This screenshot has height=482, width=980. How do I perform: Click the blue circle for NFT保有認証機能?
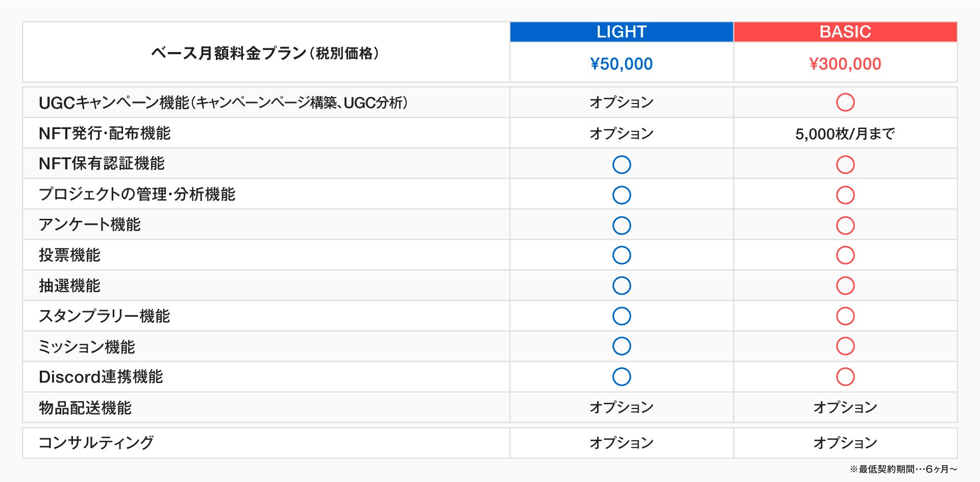click(x=621, y=164)
